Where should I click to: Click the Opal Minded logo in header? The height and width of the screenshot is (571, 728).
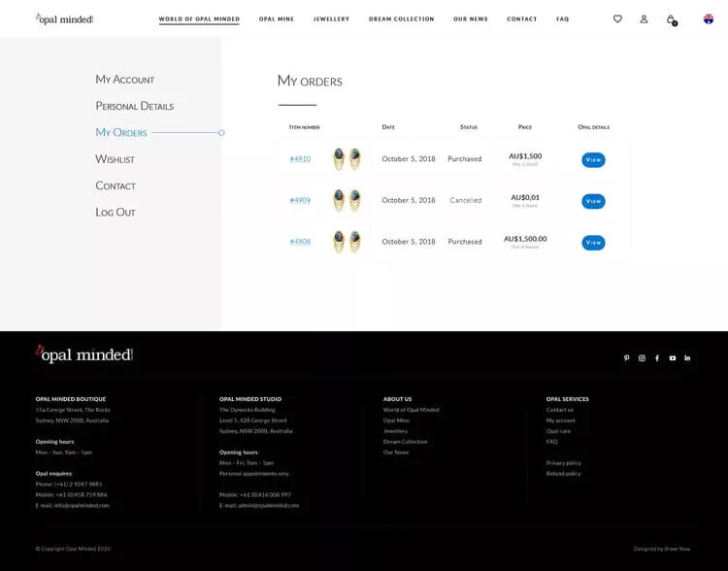click(64, 19)
